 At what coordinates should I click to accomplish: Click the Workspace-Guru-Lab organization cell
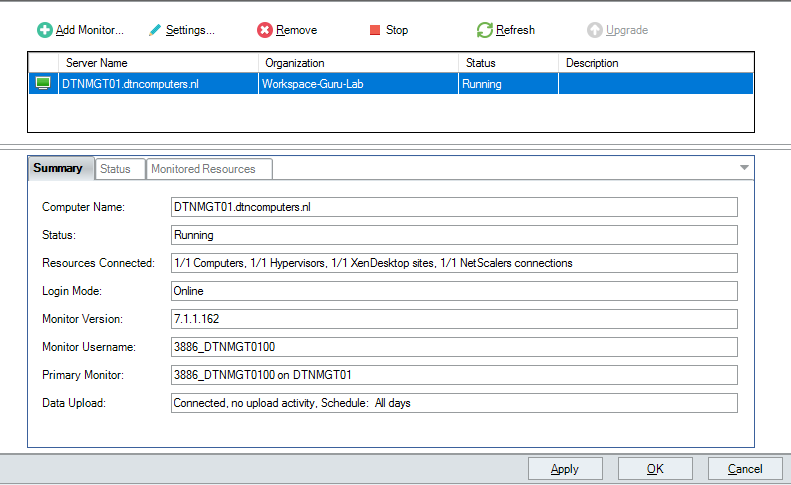point(358,84)
